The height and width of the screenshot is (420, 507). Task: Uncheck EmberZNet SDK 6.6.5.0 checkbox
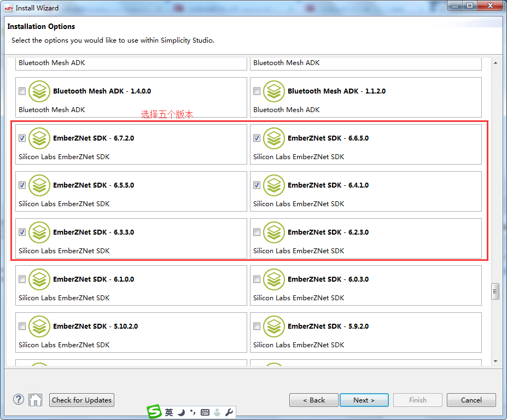[x=257, y=138]
